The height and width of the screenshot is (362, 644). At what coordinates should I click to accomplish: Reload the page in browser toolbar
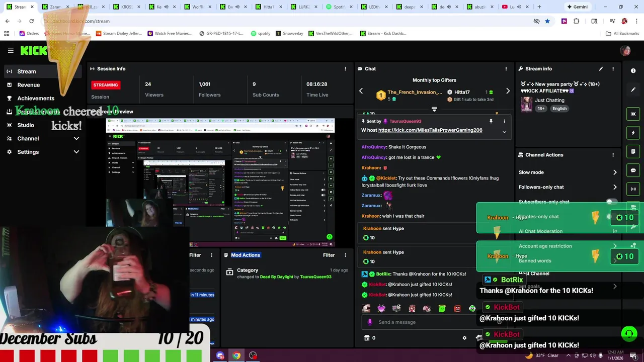31,21
